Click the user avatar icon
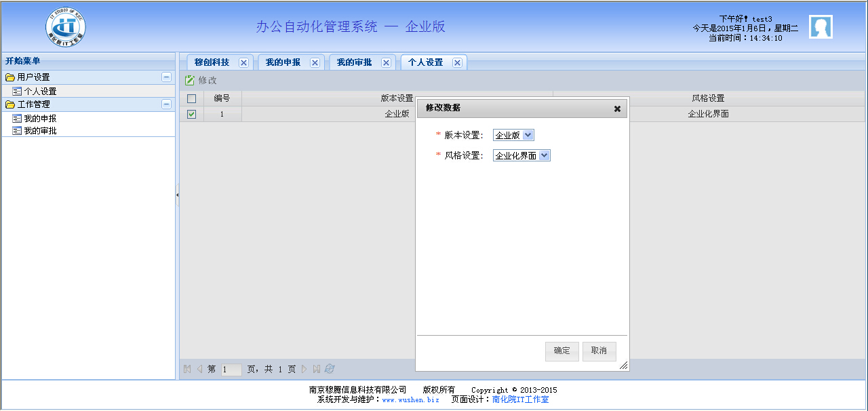Image resolution: width=868 pixels, height=411 pixels. (x=821, y=27)
